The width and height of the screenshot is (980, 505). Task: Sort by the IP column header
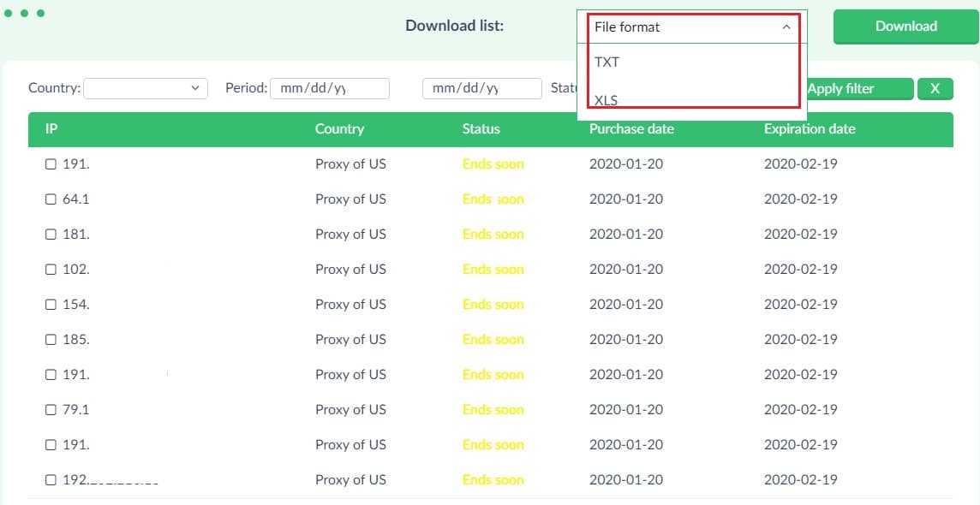click(x=51, y=129)
